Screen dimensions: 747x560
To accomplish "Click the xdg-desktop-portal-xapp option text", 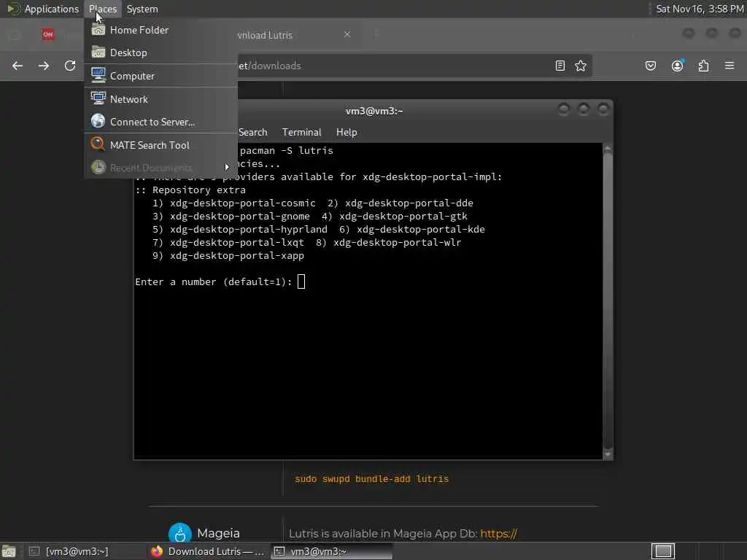I will (237, 256).
